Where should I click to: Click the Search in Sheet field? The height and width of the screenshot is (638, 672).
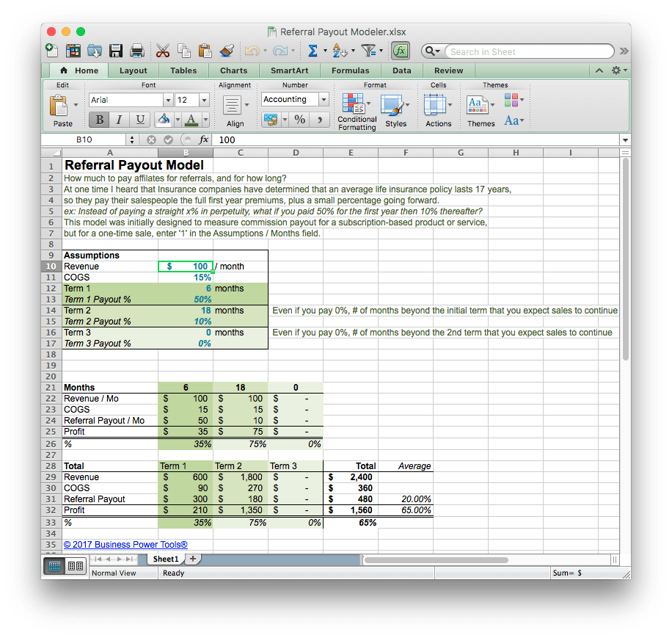coord(530,51)
